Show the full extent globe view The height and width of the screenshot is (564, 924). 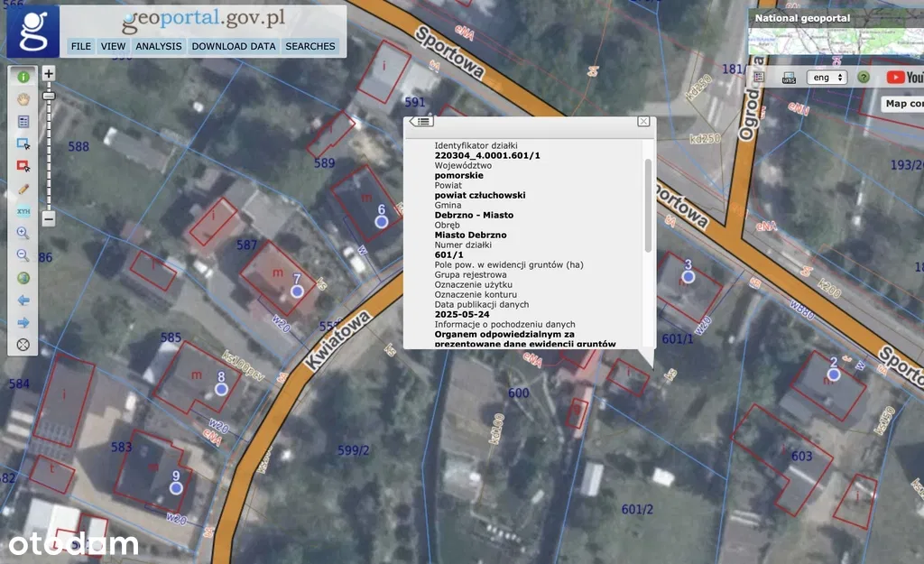coord(23,278)
